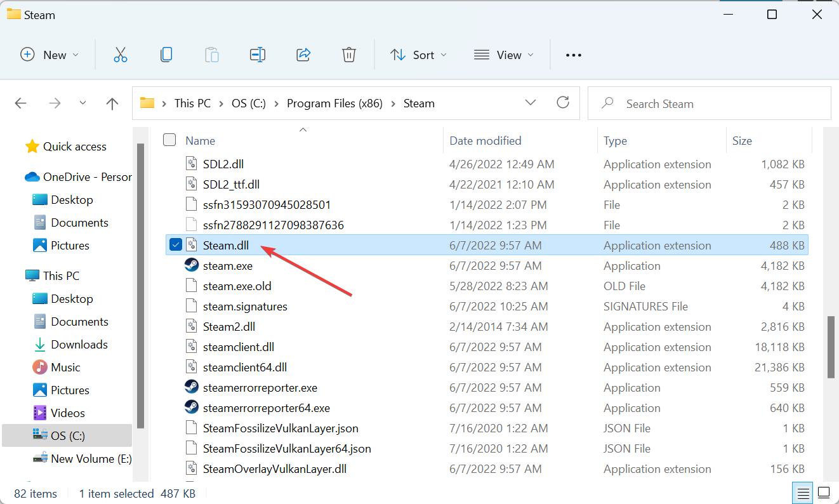Image resolution: width=839 pixels, height=504 pixels.
Task: Sort by Type column header
Action: (615, 141)
